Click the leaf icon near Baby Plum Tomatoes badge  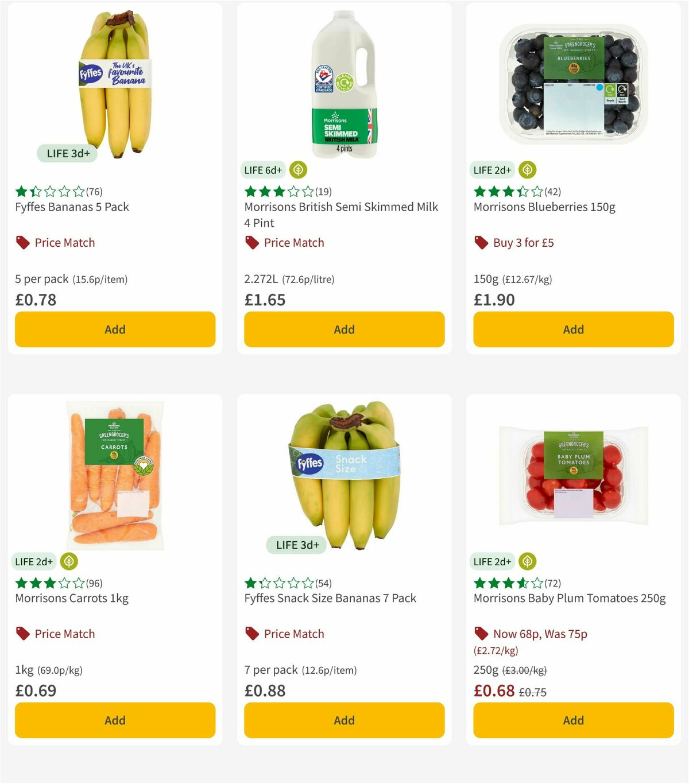click(x=528, y=561)
